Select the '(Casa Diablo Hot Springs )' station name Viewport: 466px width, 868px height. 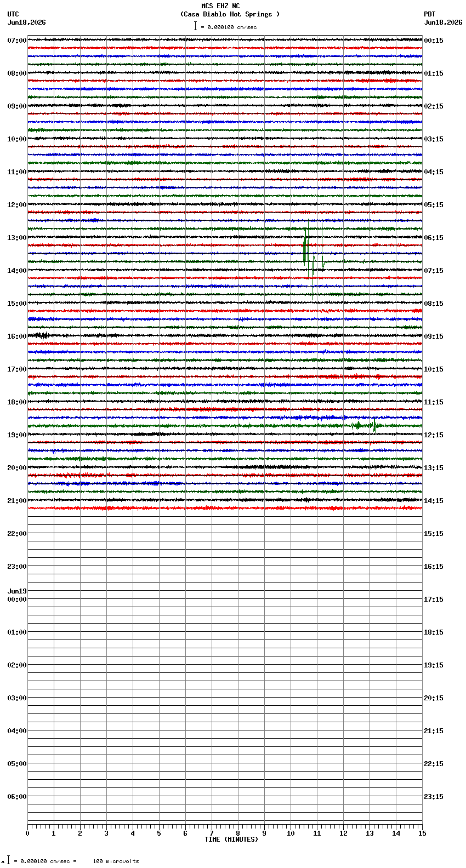click(x=230, y=14)
